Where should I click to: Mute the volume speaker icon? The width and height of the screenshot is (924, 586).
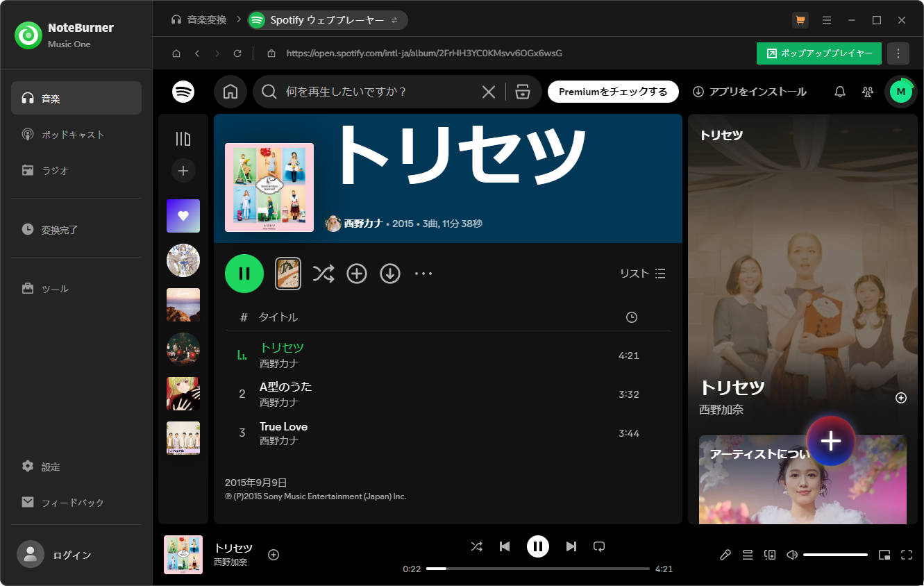click(x=792, y=555)
